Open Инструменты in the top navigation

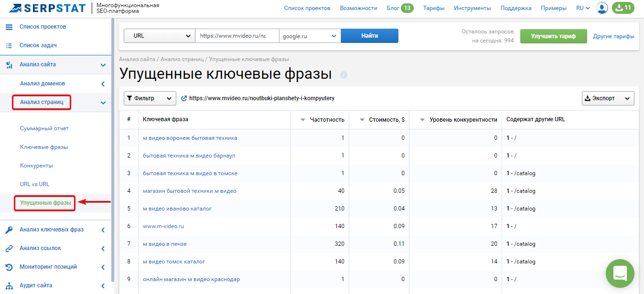point(472,8)
